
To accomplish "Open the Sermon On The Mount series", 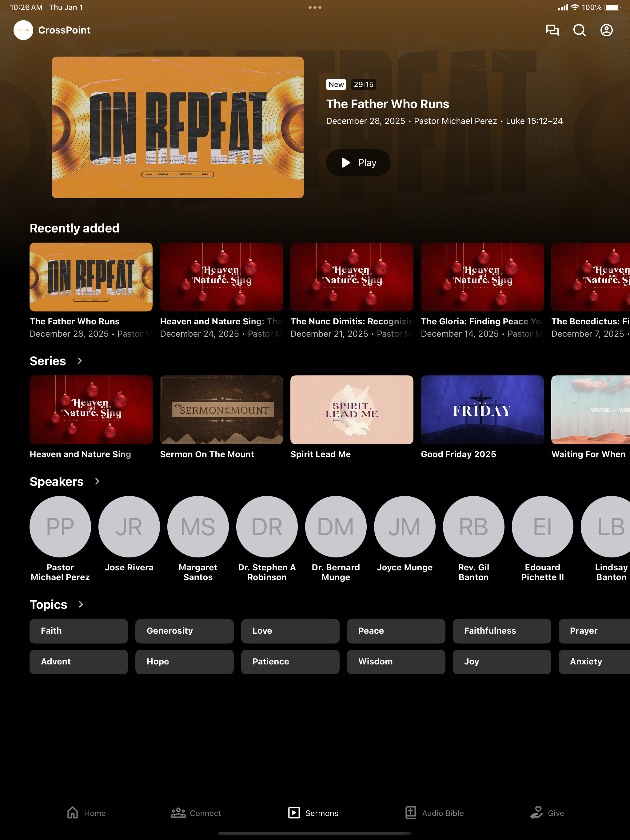I will [x=221, y=417].
